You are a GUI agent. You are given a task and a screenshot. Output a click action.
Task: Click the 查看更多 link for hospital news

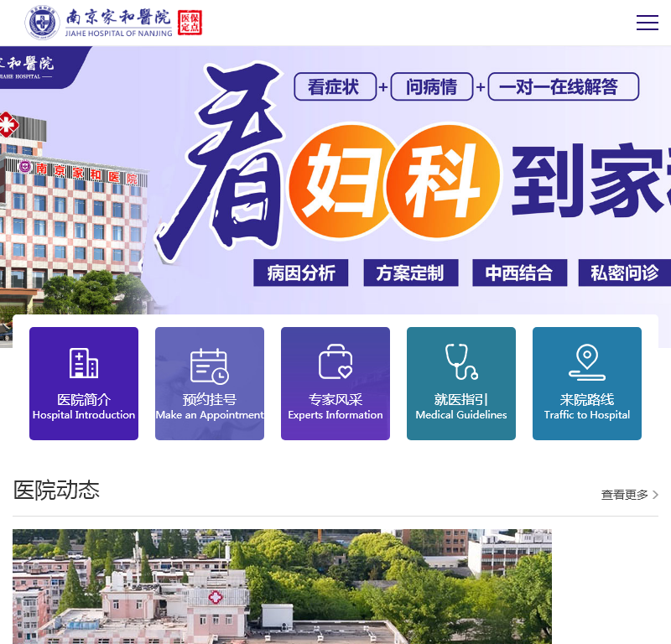(x=625, y=495)
